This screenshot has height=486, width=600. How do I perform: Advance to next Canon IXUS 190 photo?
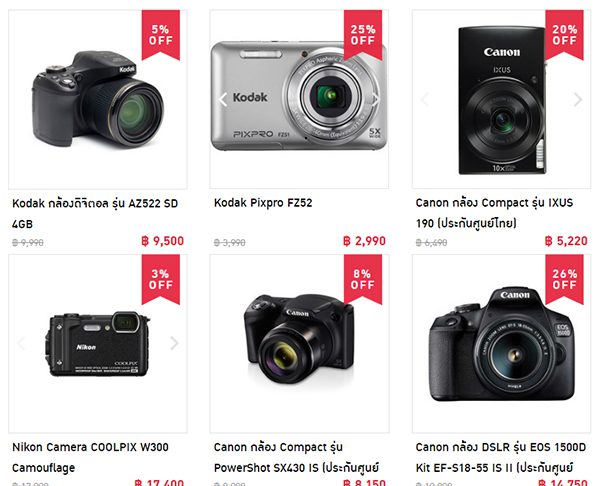coord(578,99)
